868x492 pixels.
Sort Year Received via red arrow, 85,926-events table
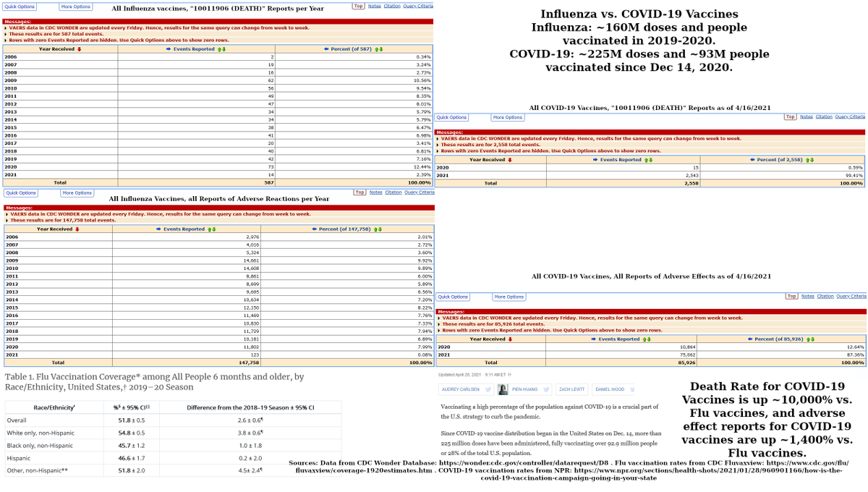pos(511,339)
